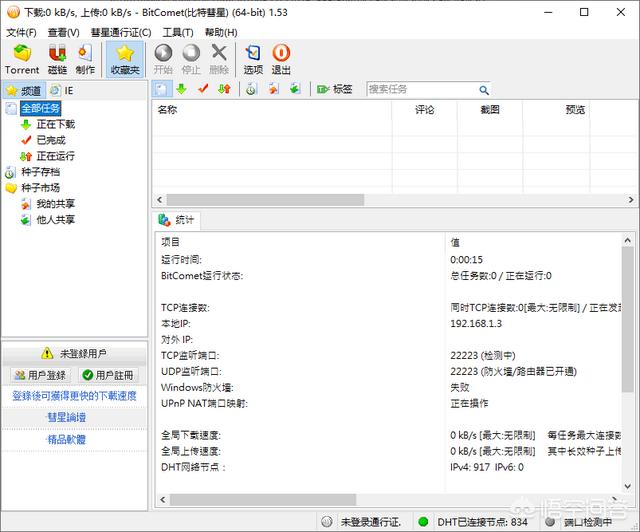The image size is (640, 532).
Task: Click the 预览 column header
Action: tap(556, 109)
